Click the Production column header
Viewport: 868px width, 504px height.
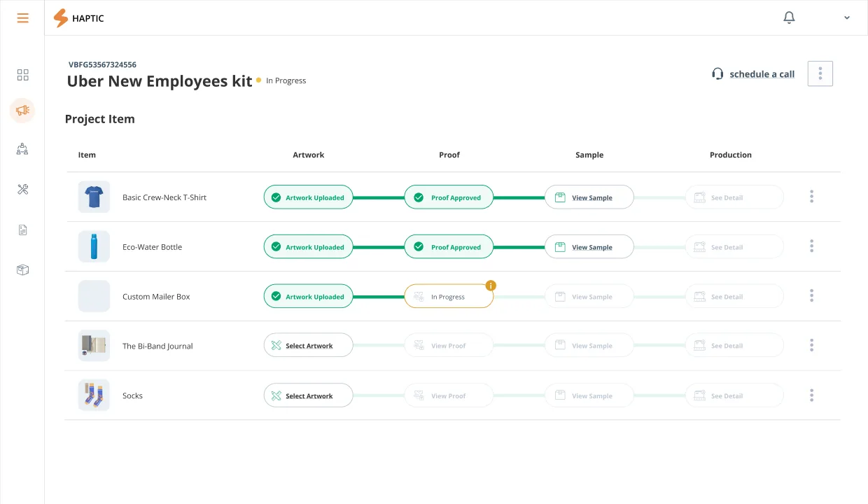[731, 155]
